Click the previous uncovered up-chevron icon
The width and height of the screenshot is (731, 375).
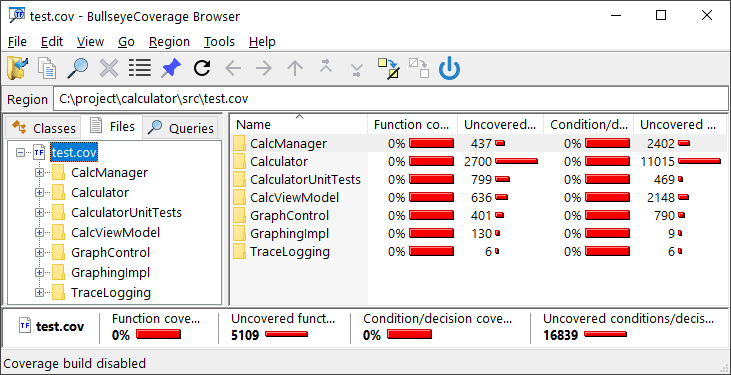pyautogui.click(x=325, y=66)
